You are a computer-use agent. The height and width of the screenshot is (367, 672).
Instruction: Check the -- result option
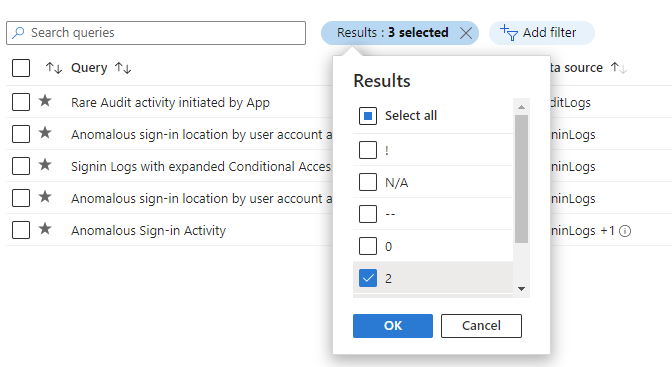click(368, 214)
